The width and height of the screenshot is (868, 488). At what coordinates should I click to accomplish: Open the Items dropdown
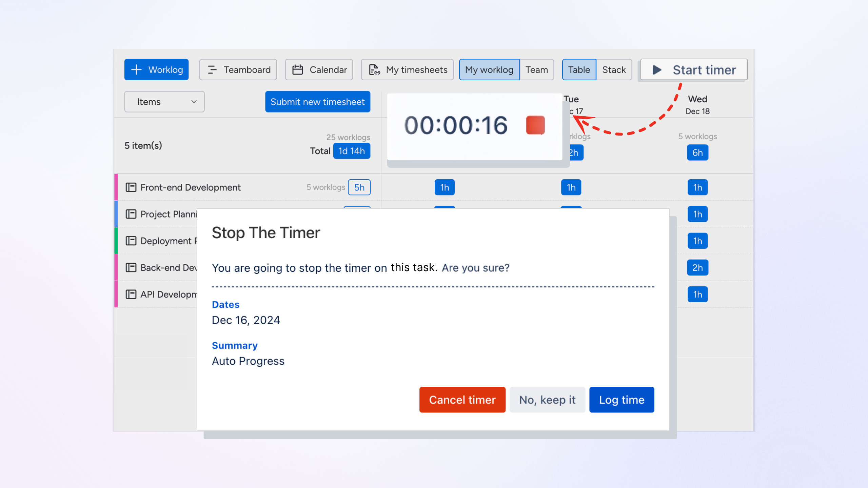click(164, 102)
